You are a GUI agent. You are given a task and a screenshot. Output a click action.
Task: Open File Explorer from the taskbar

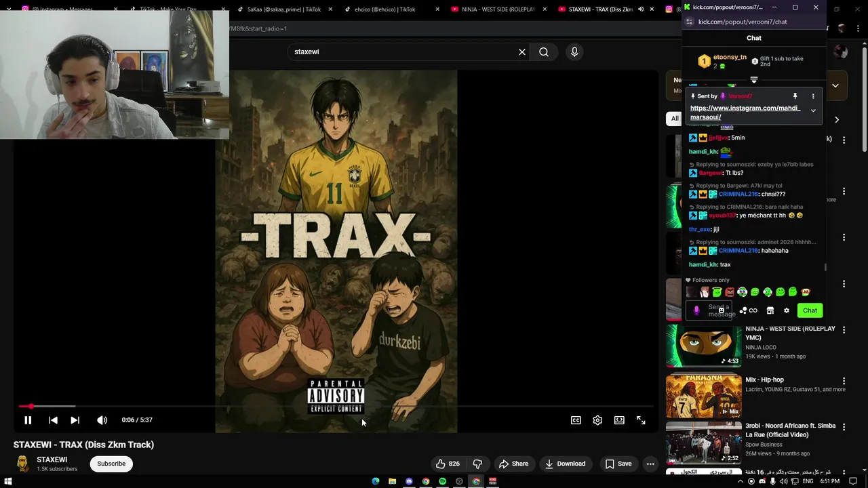pos(392,481)
